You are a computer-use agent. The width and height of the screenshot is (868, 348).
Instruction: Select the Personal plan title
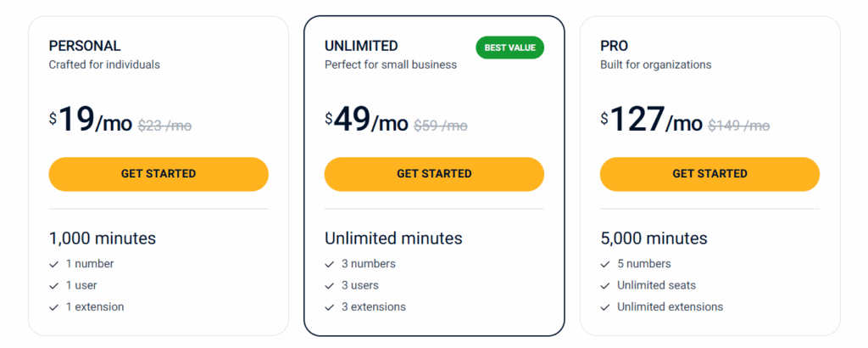[85, 46]
